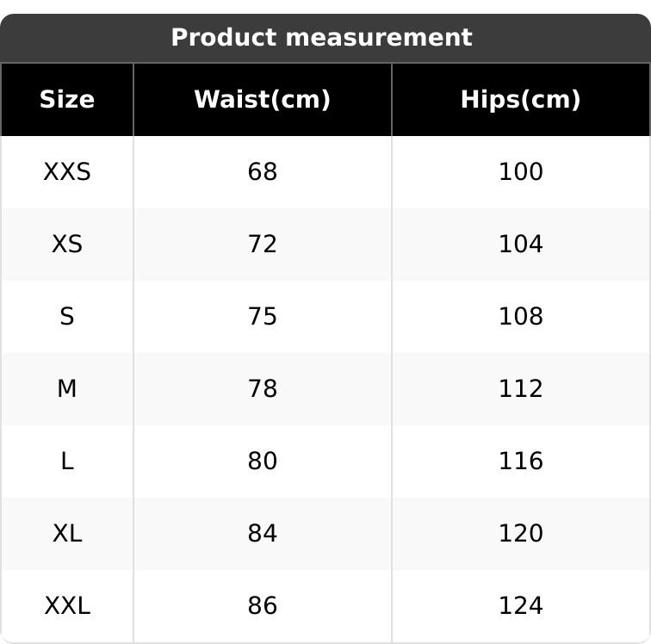Select the XS size cell
651x644 pixels.
(67, 245)
